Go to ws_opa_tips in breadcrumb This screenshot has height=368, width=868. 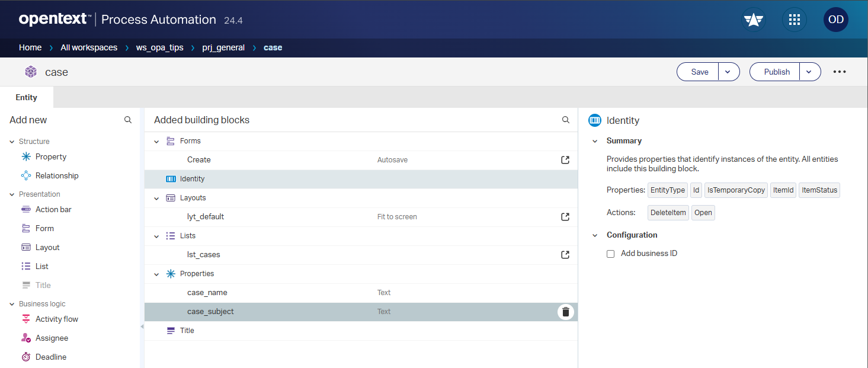(159, 47)
